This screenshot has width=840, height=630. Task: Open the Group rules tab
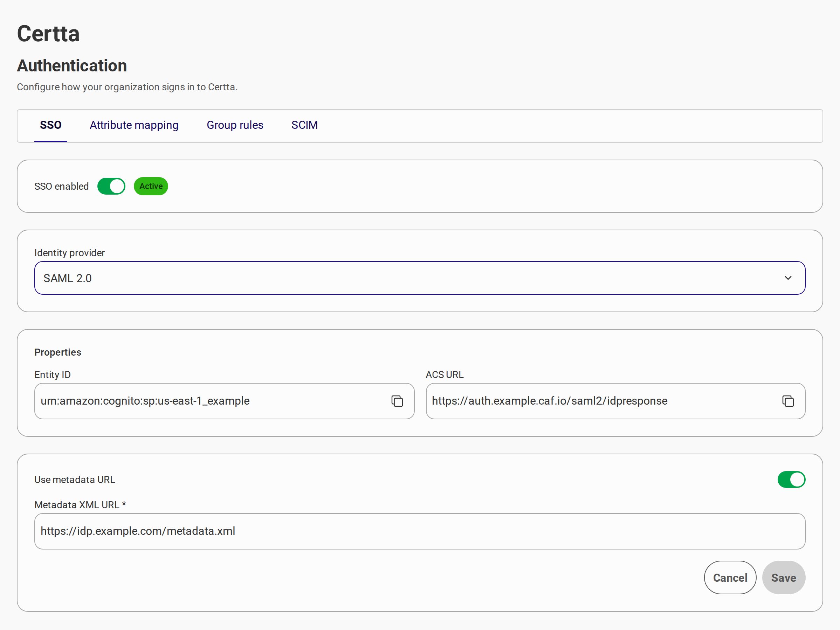tap(235, 125)
